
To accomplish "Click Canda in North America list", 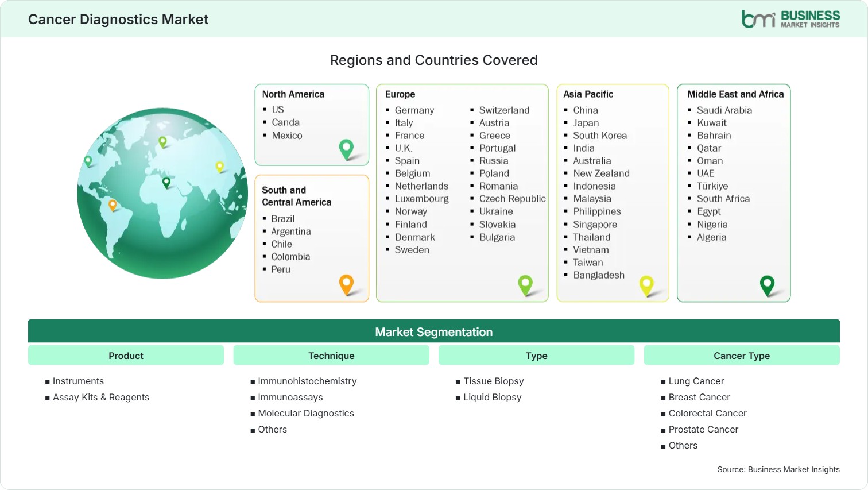I will coord(286,122).
